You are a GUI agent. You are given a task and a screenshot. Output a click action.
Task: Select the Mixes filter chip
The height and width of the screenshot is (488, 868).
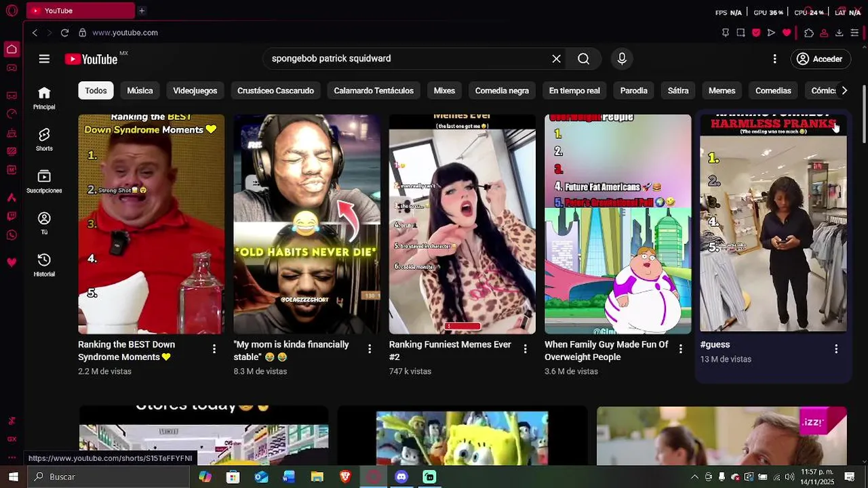(444, 91)
